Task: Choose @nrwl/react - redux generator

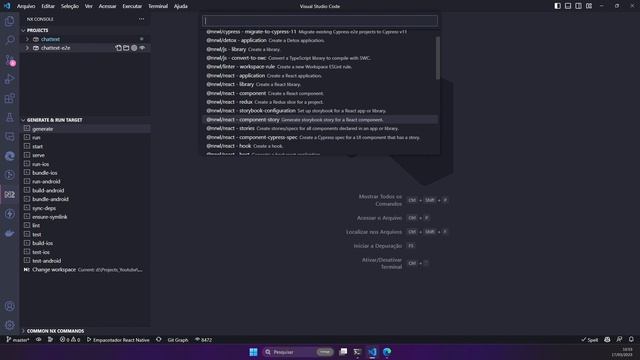Action: click(x=320, y=102)
